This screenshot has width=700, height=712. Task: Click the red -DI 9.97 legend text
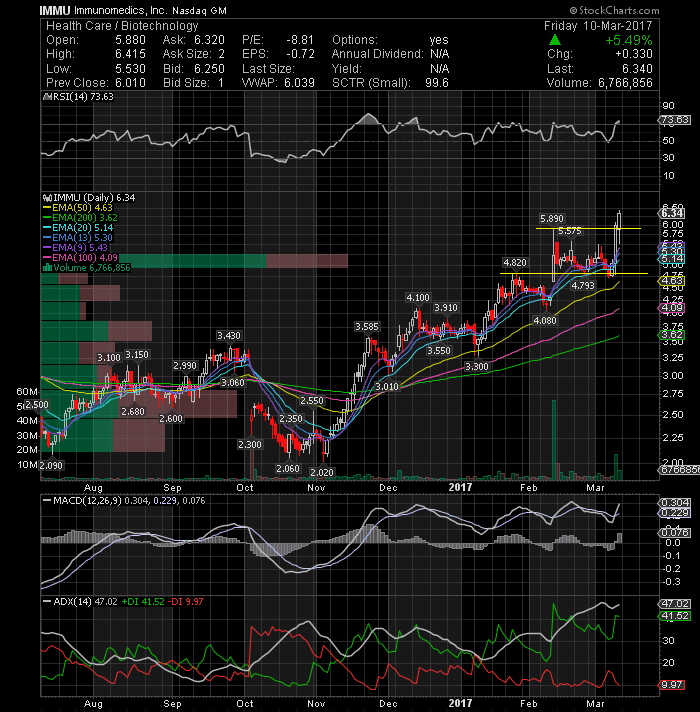point(186,601)
